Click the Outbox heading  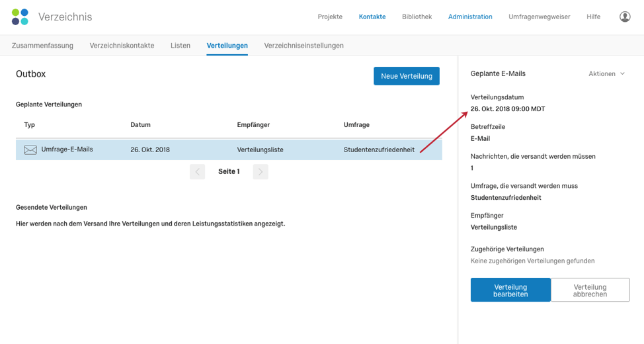point(31,74)
